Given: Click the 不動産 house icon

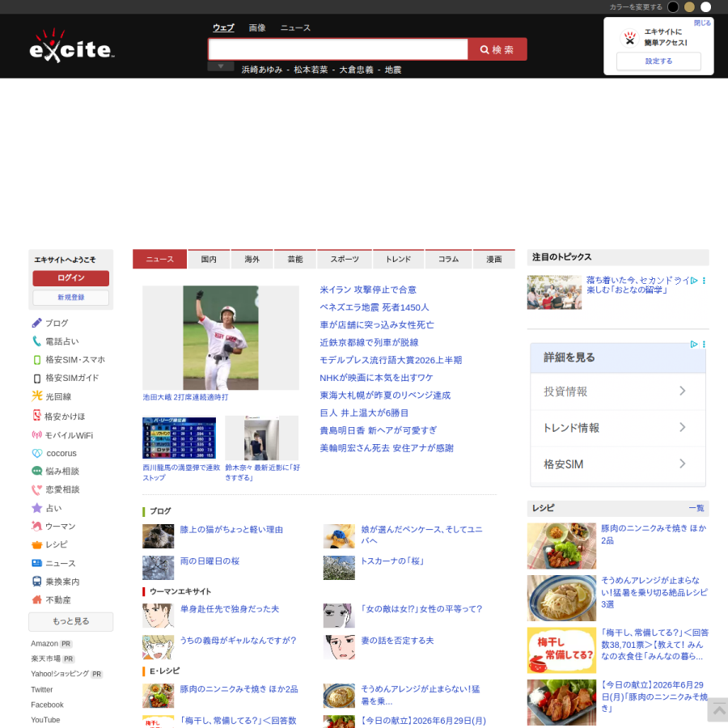Looking at the screenshot, I should point(36,600).
